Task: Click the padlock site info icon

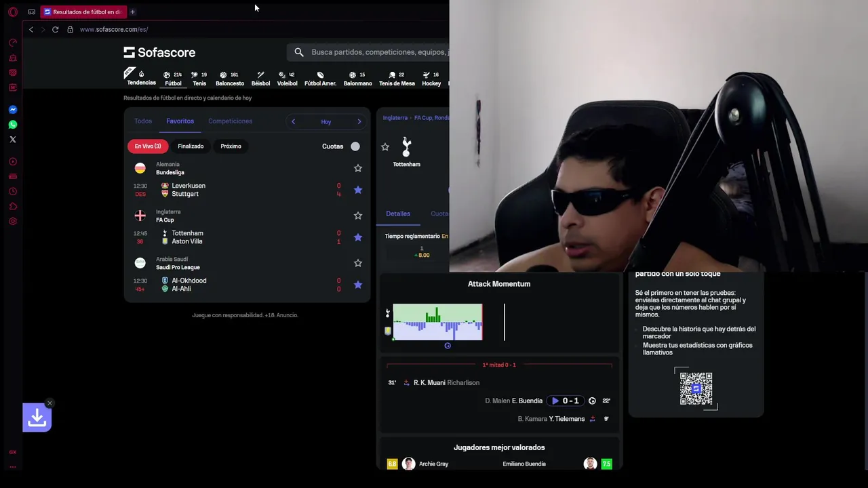Action: (x=70, y=29)
